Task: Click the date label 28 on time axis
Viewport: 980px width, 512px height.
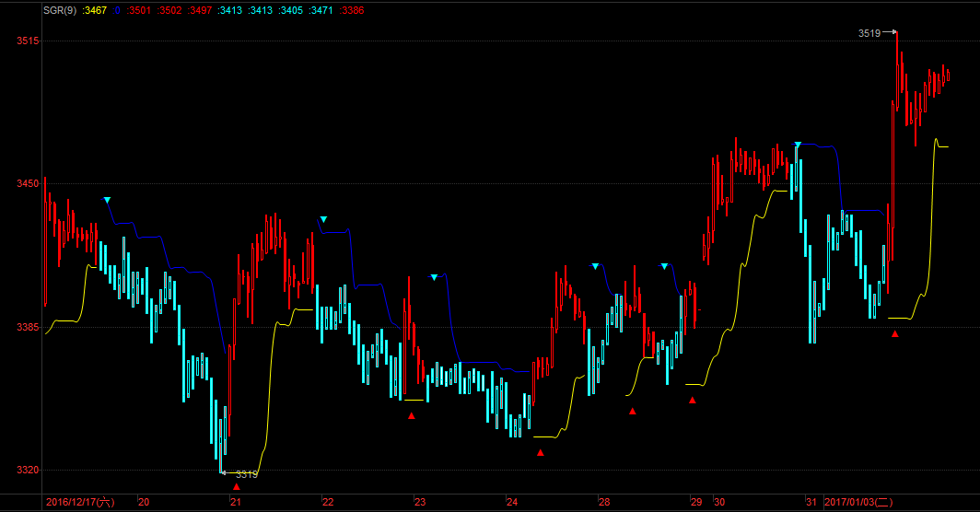Action: [604, 502]
